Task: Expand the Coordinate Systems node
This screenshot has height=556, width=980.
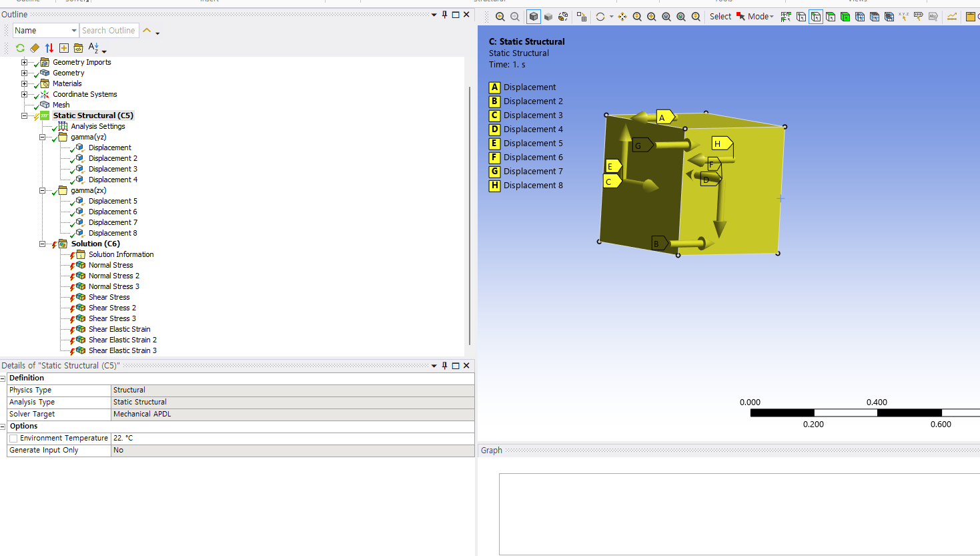Action: pyautogui.click(x=24, y=94)
